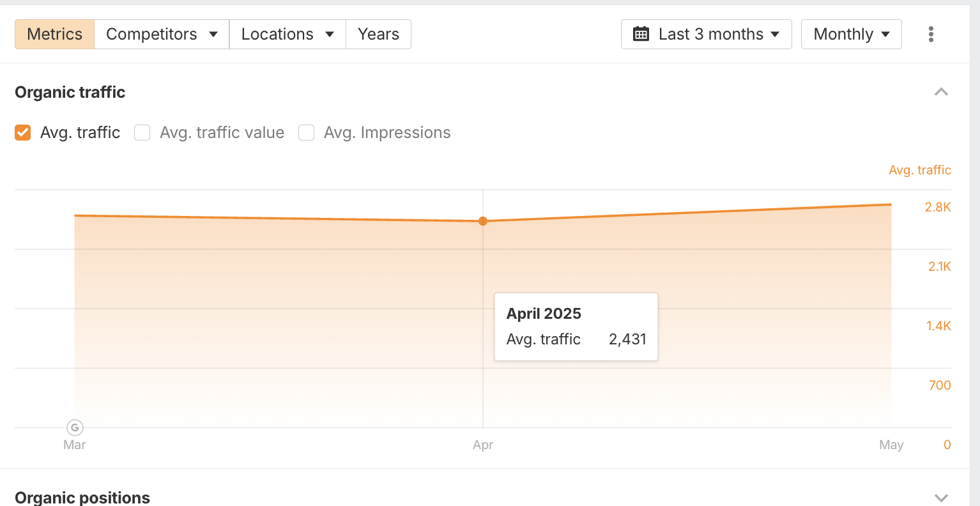Click the Google icon near the Mar label
This screenshot has height=506, width=980.
[x=74, y=427]
